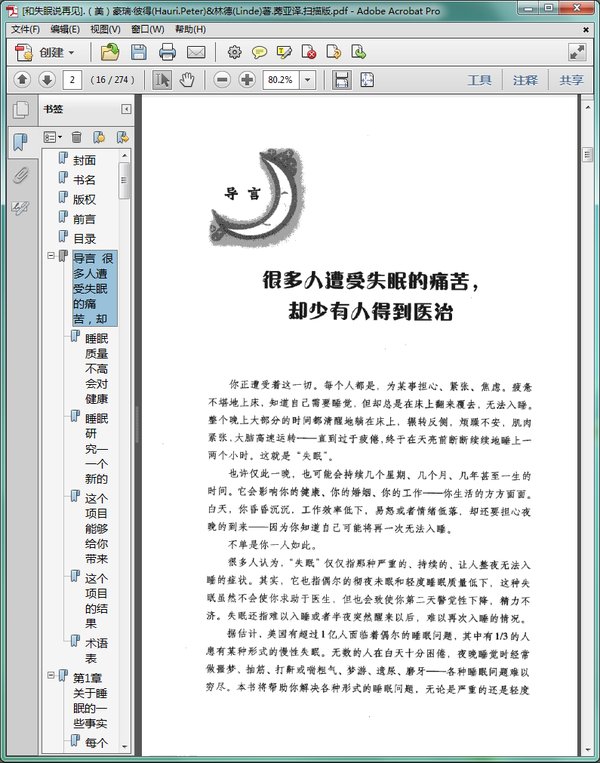Image resolution: width=600 pixels, height=763 pixels.
Task: Open zoom level dropdown arrow
Action: pyautogui.click(x=308, y=80)
